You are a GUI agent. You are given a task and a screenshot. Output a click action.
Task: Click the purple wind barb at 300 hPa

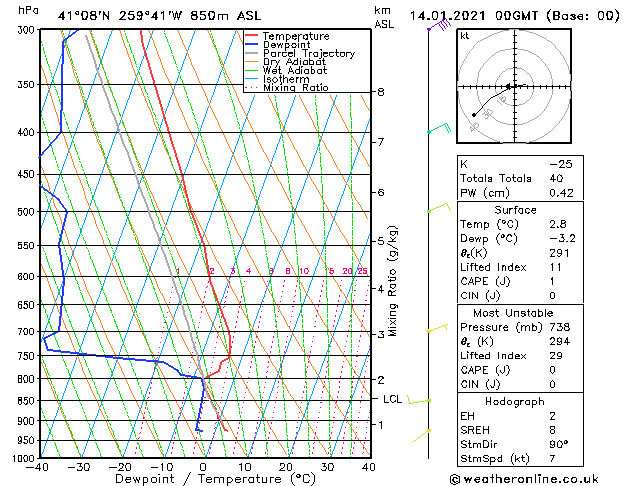click(x=439, y=25)
